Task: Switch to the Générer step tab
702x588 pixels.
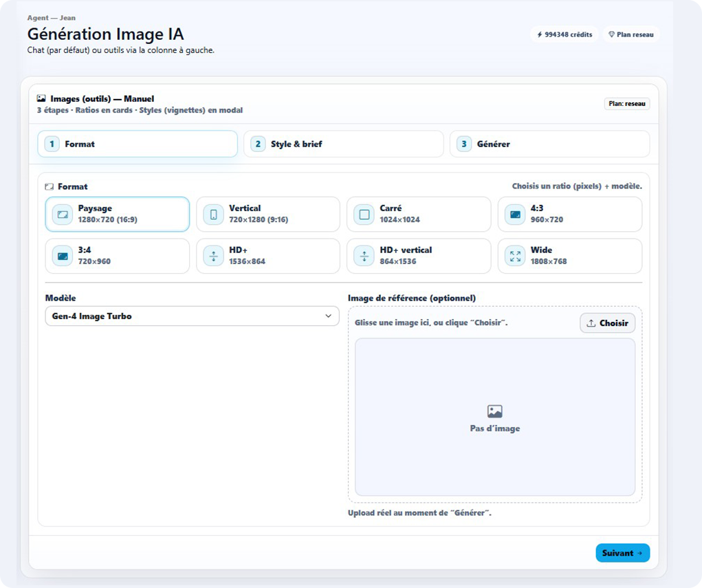Action: (549, 144)
